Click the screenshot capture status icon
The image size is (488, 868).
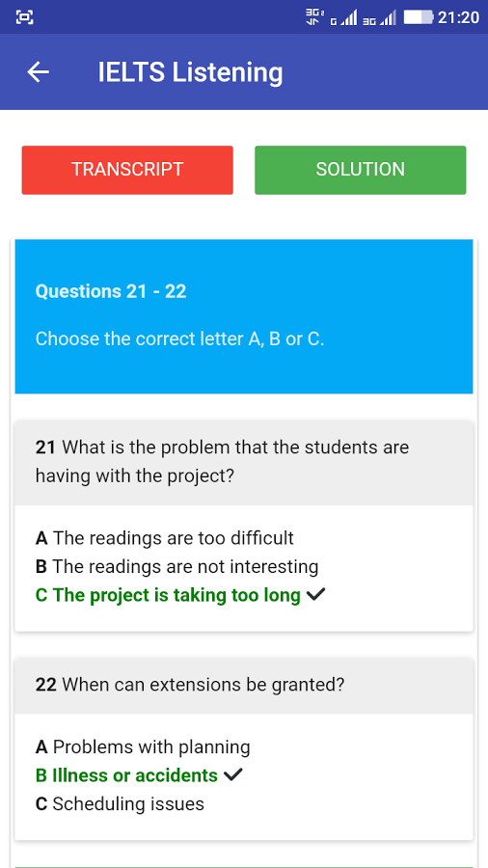25,17
